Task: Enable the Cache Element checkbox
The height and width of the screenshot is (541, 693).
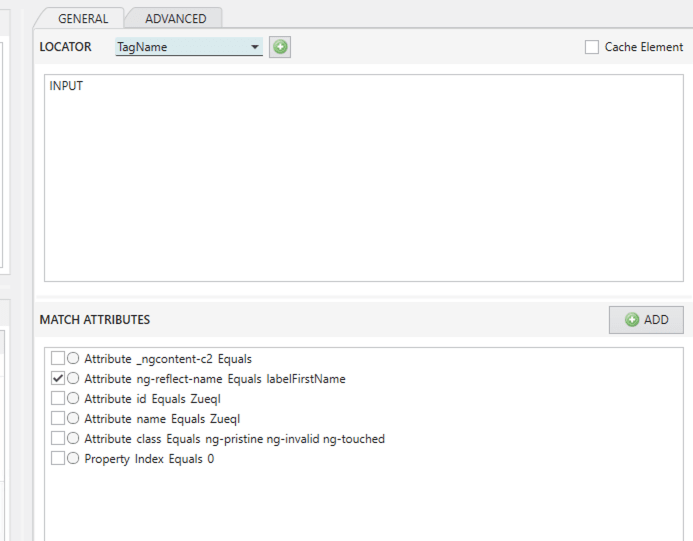Action: pyautogui.click(x=592, y=47)
